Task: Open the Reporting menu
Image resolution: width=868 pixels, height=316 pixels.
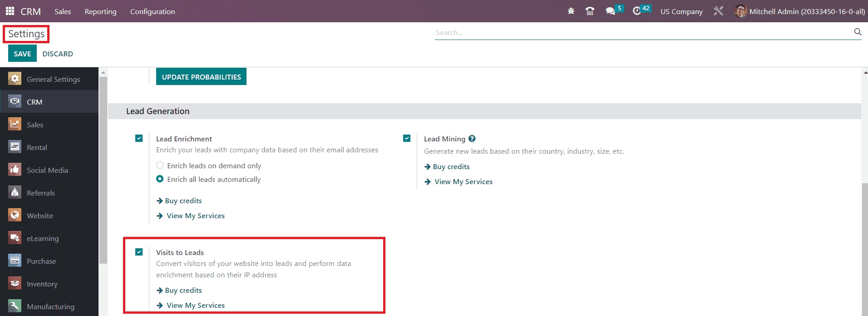Action: pos(100,11)
